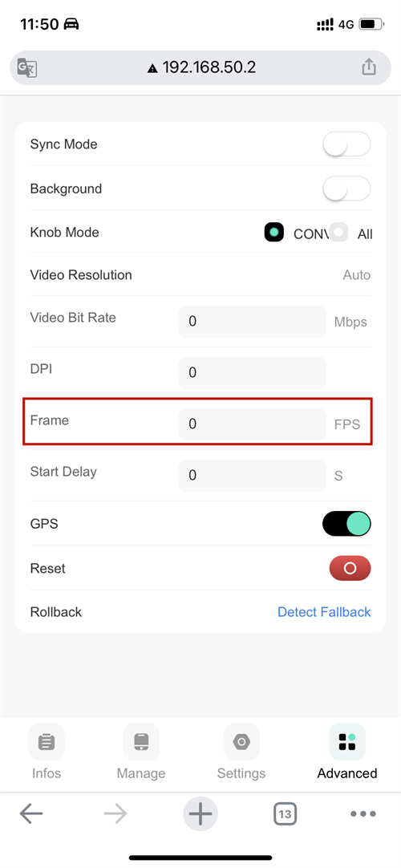Open the Settings tab icon
This screenshot has height=868, width=401.
point(241,741)
